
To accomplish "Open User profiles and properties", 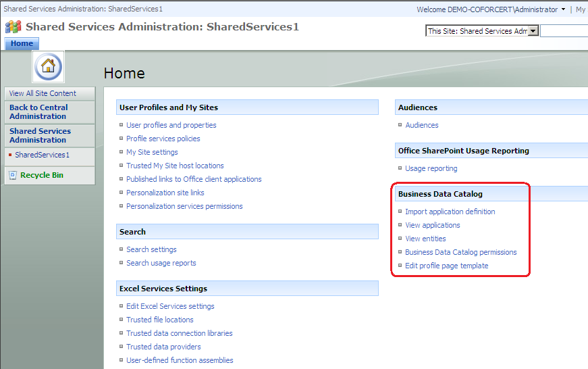I will coord(171,125).
